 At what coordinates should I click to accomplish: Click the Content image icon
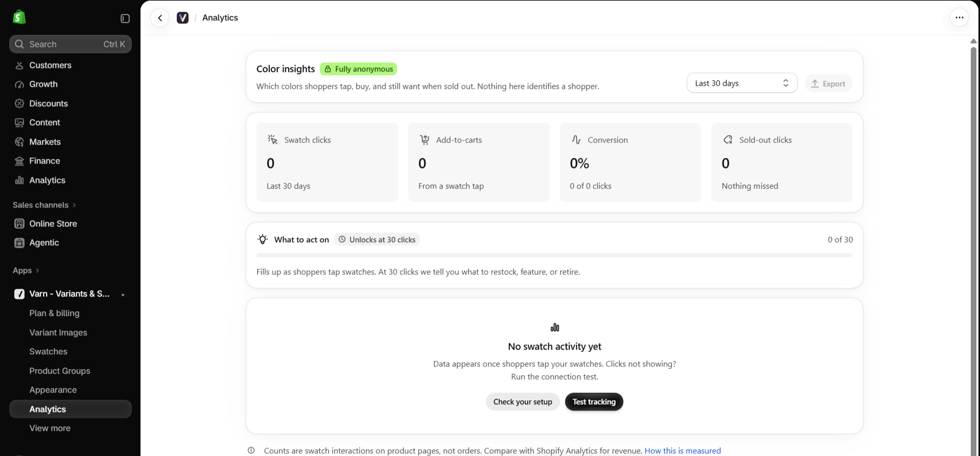pos(19,123)
